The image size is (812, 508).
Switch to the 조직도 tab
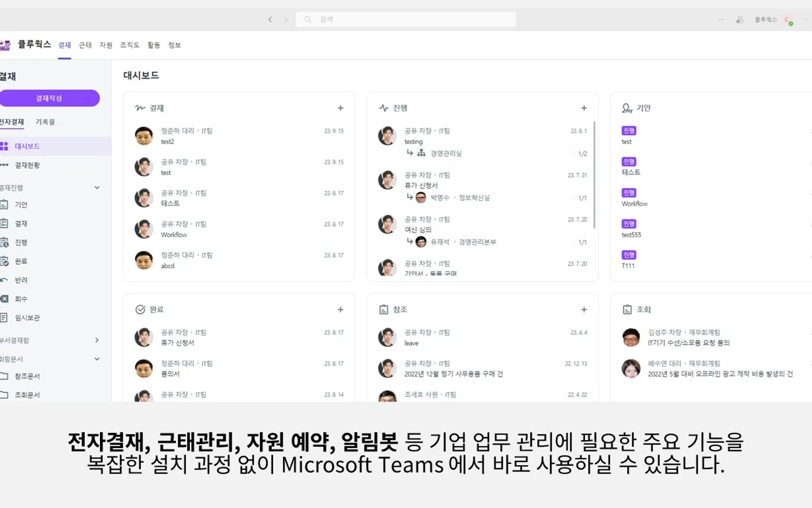point(129,45)
